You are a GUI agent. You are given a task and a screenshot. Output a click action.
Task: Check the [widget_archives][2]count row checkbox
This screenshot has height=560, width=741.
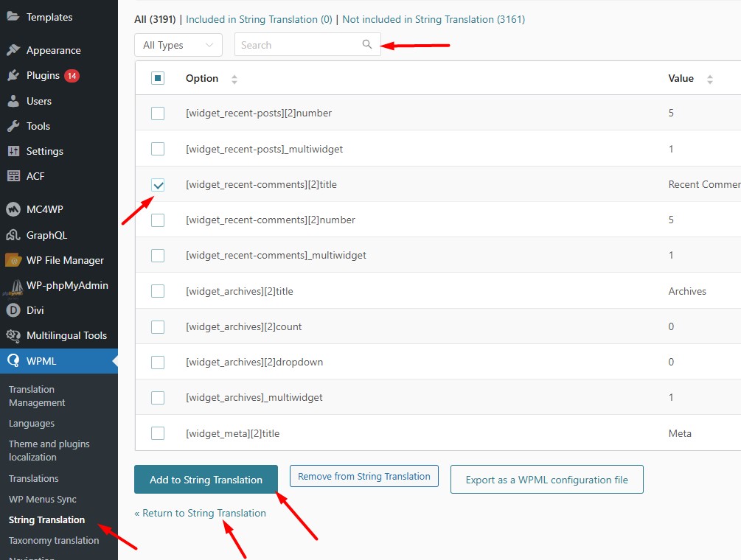[158, 326]
